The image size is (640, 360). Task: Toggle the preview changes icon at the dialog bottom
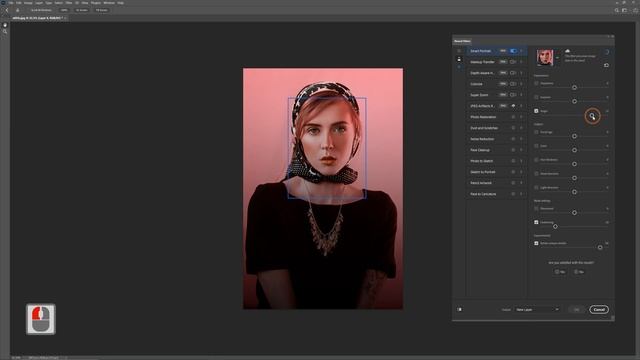460,309
